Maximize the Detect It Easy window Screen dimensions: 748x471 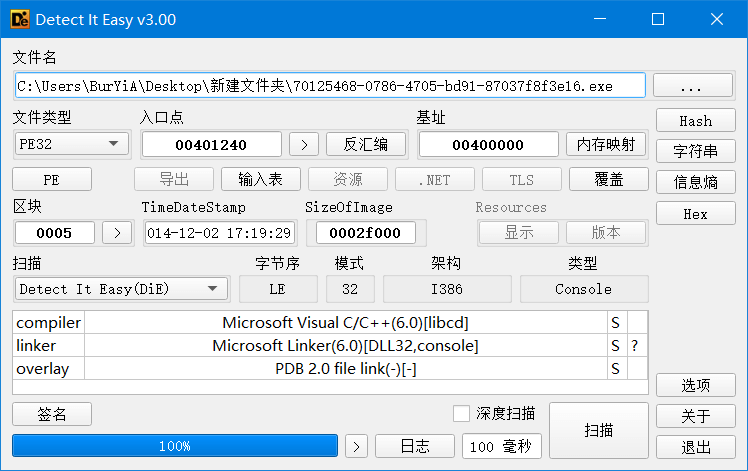(658, 19)
